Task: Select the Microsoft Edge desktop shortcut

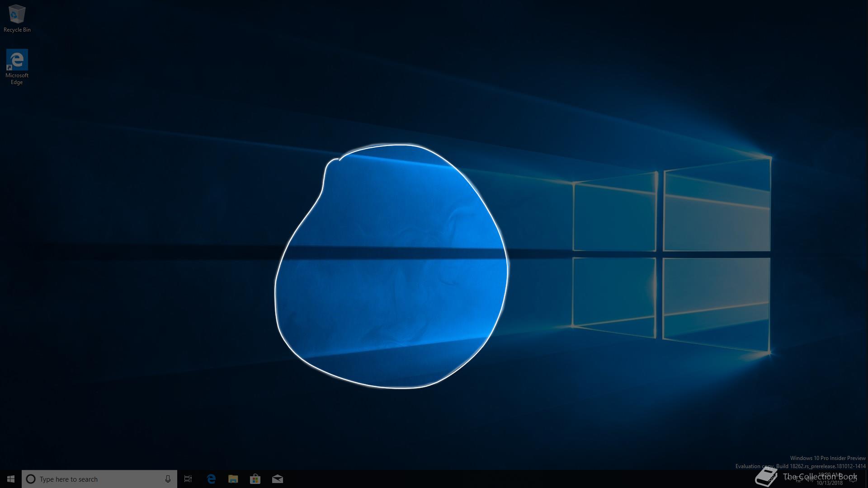Action: click(x=17, y=67)
